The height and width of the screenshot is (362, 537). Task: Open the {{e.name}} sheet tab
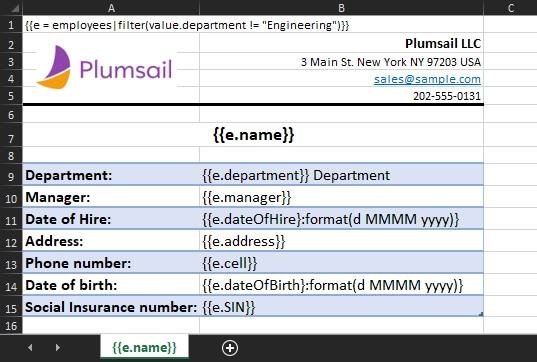[x=144, y=347]
